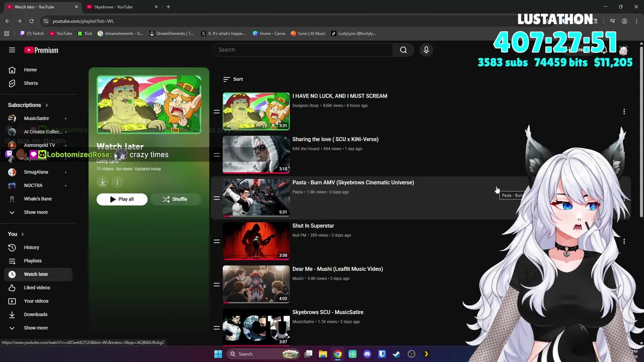Open Bitwarden taskbar icon
Viewport: 644px width, 362px height.
[382, 354]
